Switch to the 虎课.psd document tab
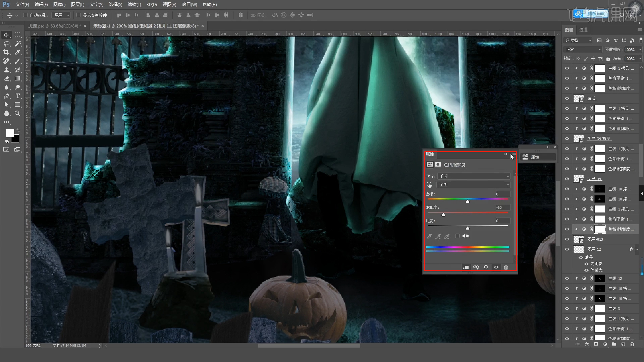 click(x=53, y=26)
